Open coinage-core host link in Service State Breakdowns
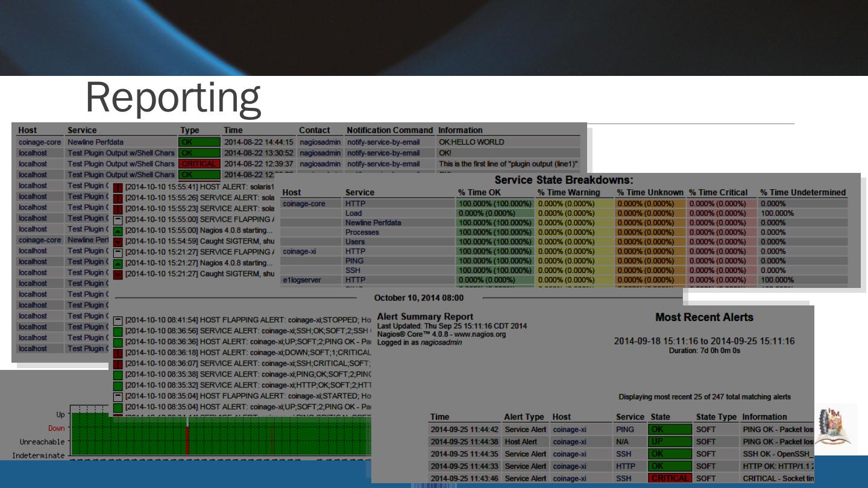This screenshot has width=868, height=488. point(304,204)
